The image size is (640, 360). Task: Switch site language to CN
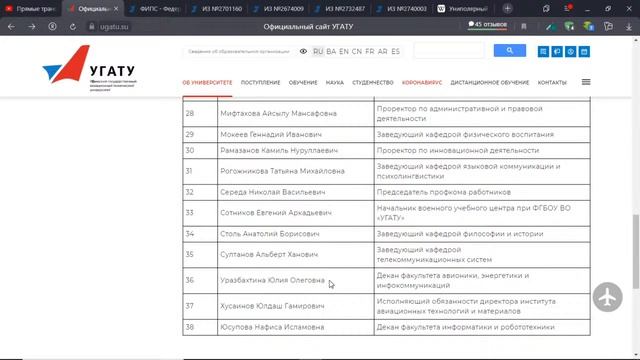click(357, 51)
